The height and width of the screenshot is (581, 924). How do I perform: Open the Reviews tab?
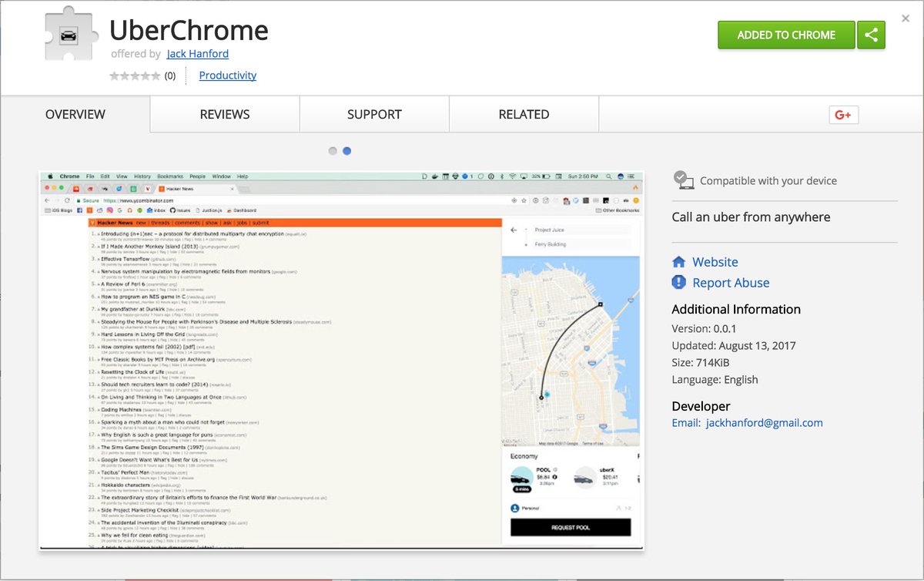[x=225, y=114]
